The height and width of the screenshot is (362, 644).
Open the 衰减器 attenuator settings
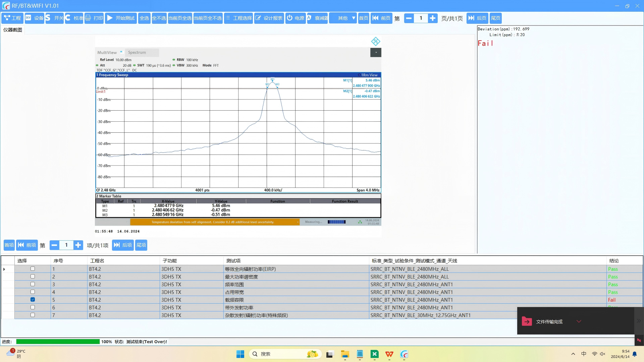coord(317,18)
